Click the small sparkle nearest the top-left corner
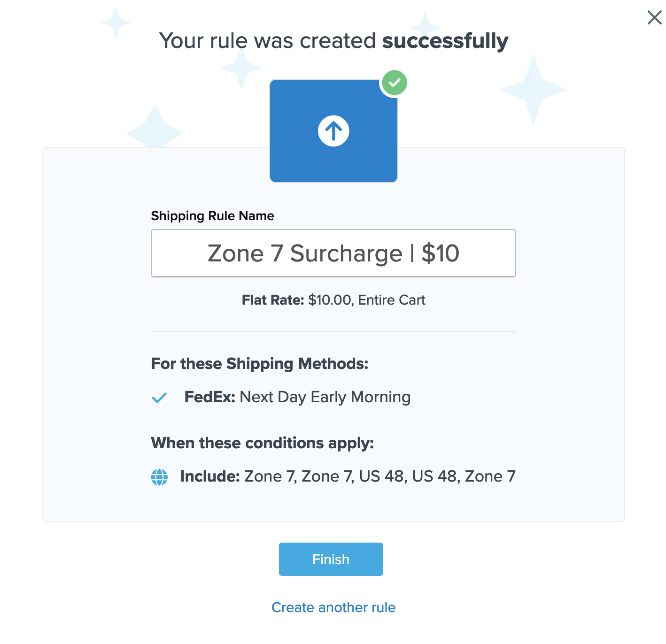Screen dimensions: 666x644 click(x=115, y=22)
